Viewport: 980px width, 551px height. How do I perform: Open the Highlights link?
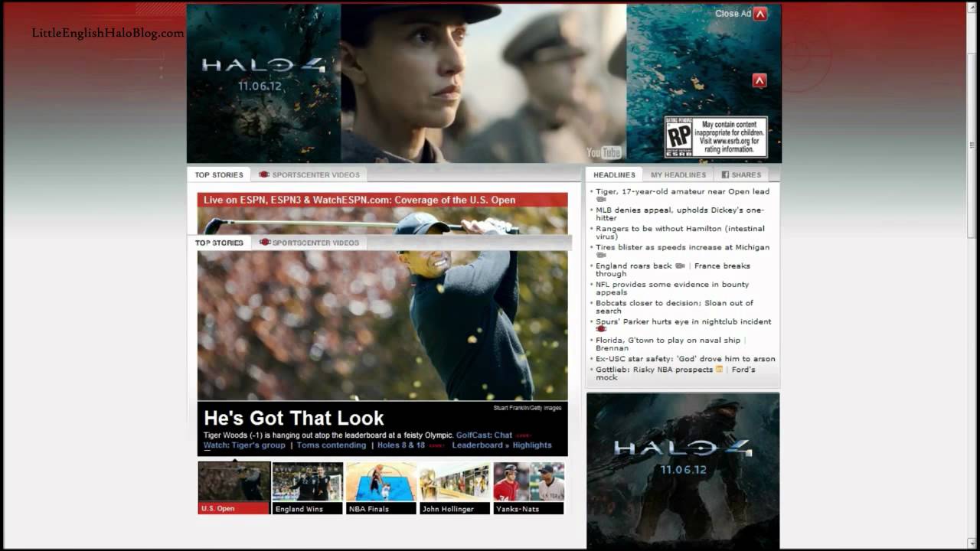tap(532, 445)
